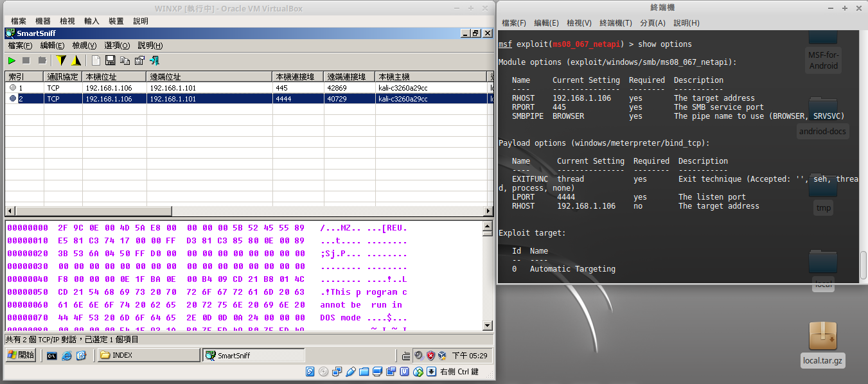Click the terminal window vertical scrollbar
Image resolution: width=868 pixels, height=384 pixels.
click(x=864, y=266)
